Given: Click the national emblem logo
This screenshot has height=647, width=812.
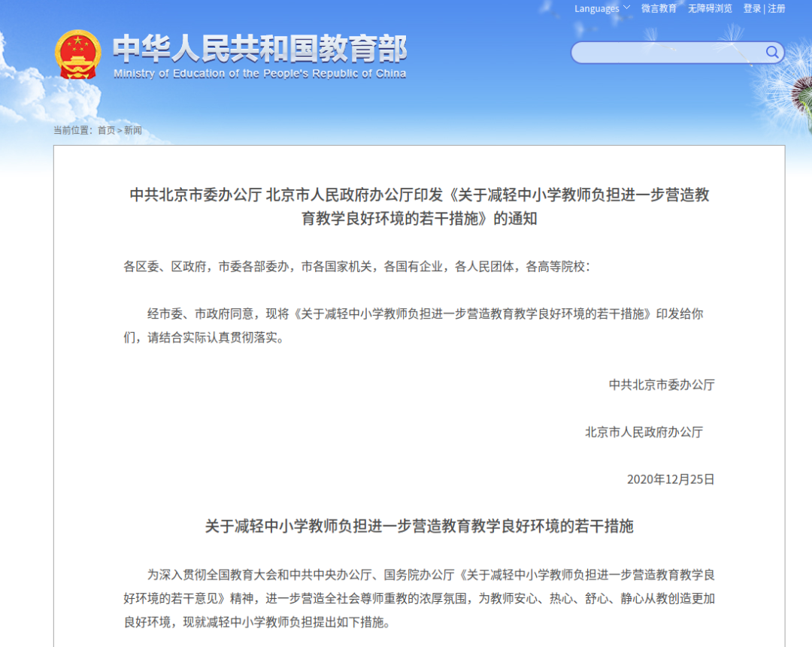Looking at the screenshot, I should 77,55.
